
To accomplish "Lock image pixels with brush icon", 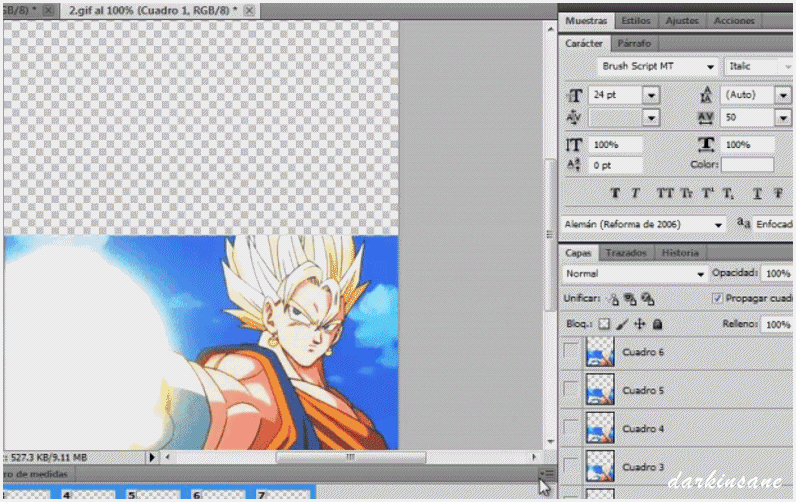I will click(622, 324).
